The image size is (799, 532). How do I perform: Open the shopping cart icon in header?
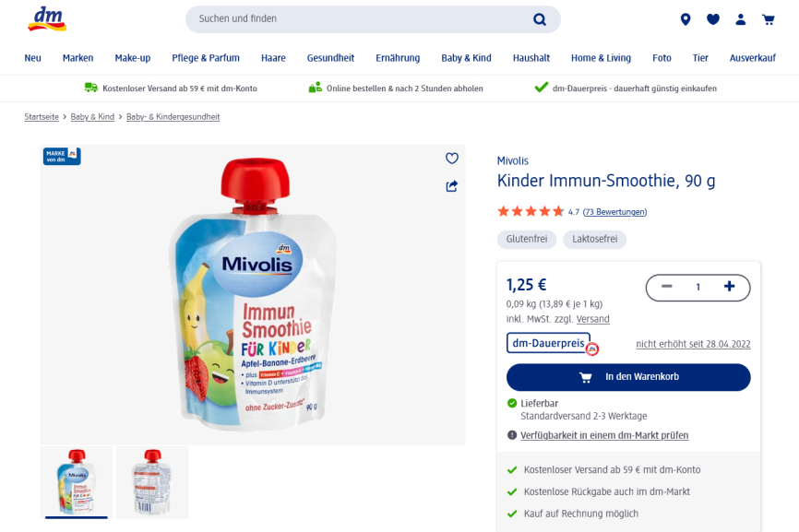(x=769, y=19)
